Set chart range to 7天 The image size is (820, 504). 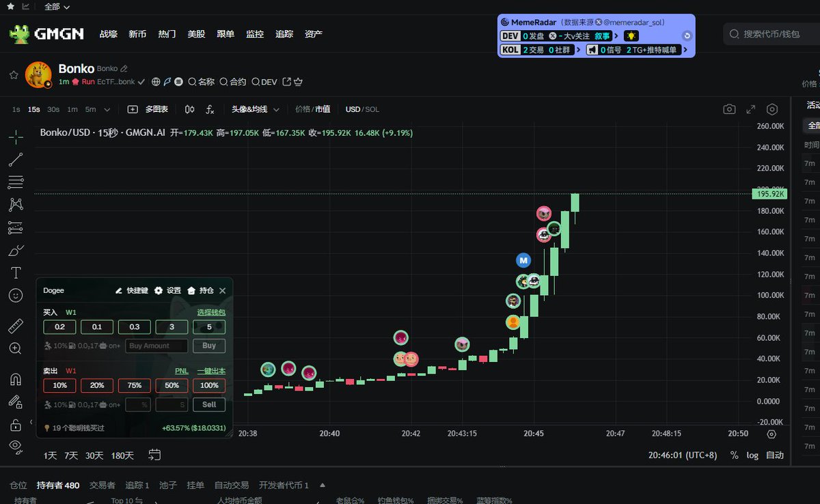(71, 456)
